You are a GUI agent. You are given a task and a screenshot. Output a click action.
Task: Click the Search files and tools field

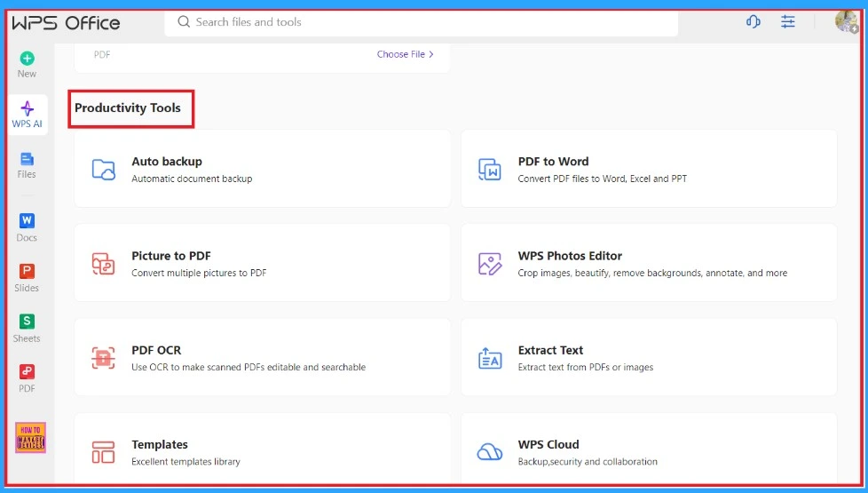pos(422,22)
